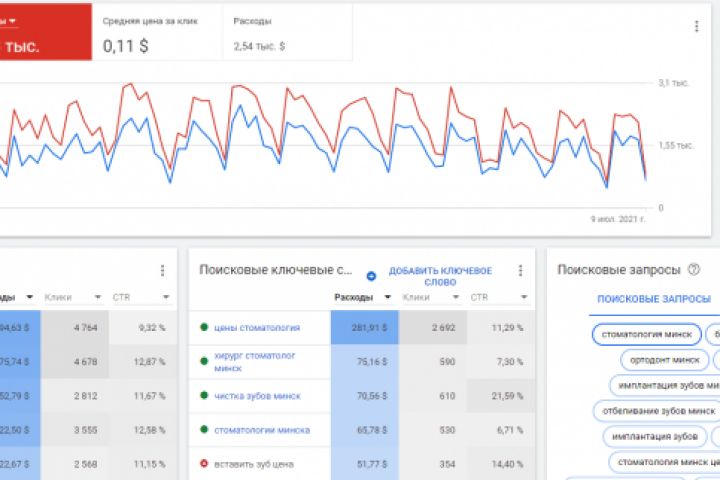Open Клики column dropdown in keywords card

pyautogui.click(x=456, y=297)
